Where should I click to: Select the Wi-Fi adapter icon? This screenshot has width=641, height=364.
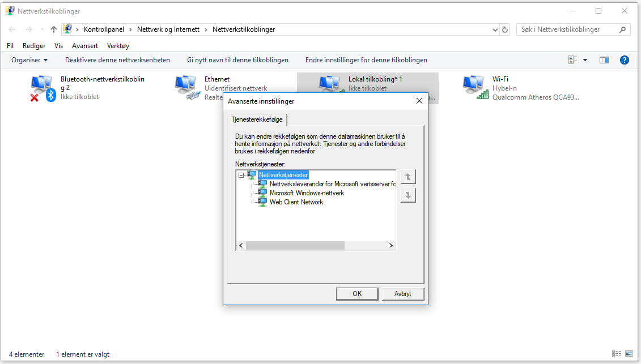click(x=476, y=87)
